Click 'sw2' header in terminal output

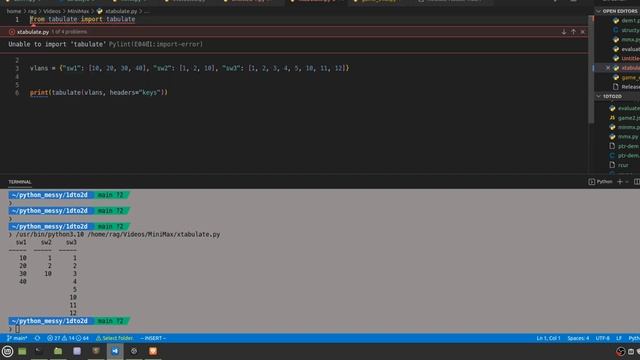(46, 242)
